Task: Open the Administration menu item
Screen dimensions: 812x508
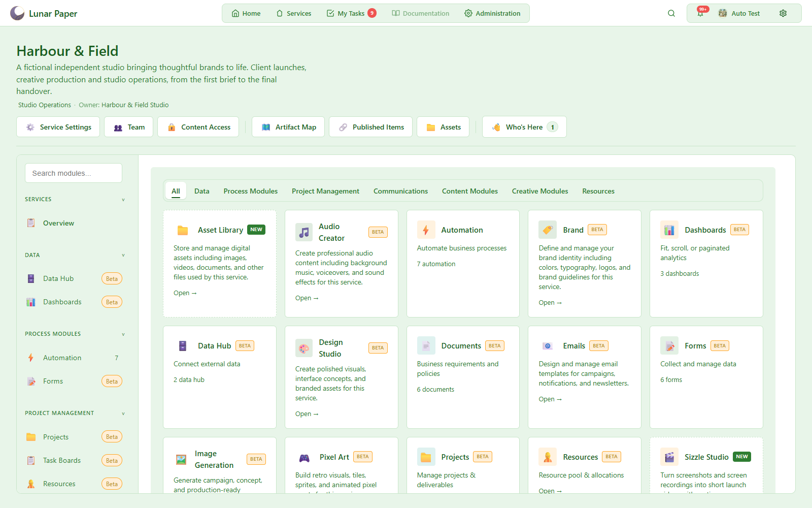Action: pyautogui.click(x=492, y=13)
